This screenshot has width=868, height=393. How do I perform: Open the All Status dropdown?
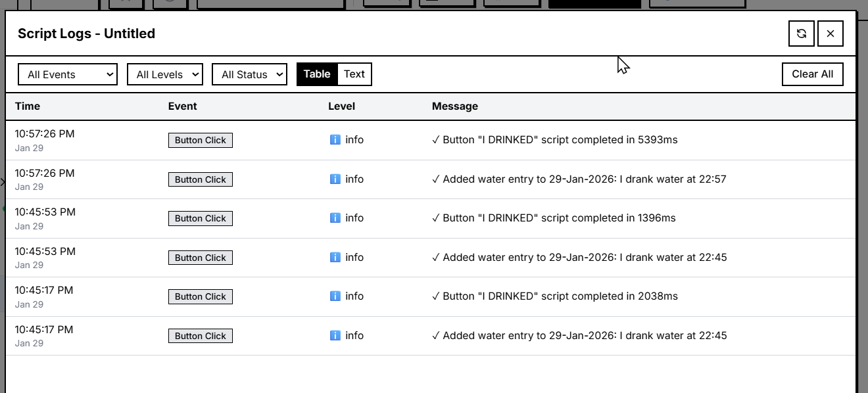(249, 74)
